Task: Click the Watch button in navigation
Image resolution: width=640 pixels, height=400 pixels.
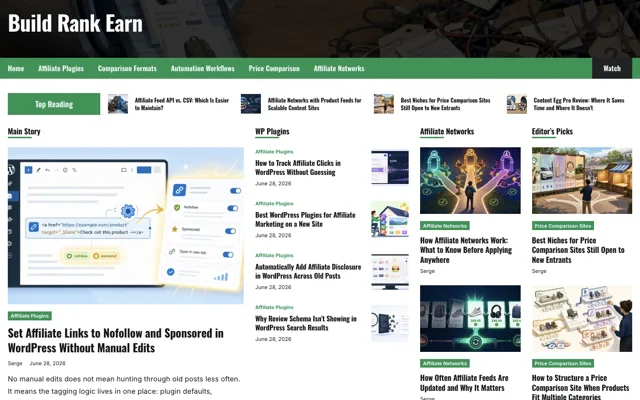Action: (x=612, y=68)
